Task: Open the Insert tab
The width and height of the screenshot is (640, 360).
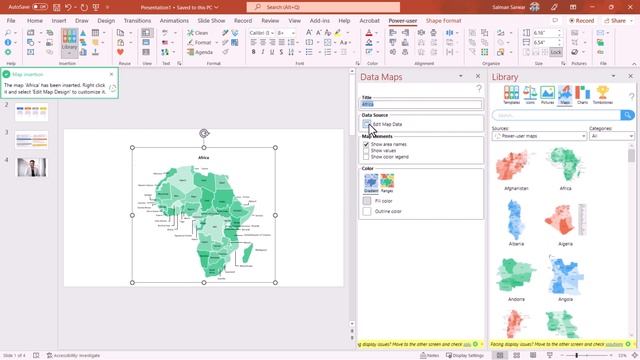Action: [x=59, y=20]
